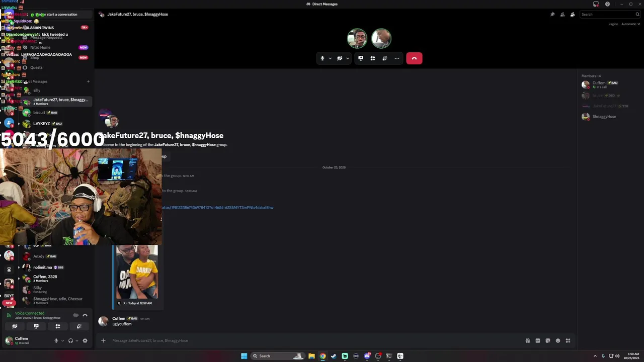Open the region Automatic dropdown
The width and height of the screenshot is (644, 362).
[x=630, y=24]
